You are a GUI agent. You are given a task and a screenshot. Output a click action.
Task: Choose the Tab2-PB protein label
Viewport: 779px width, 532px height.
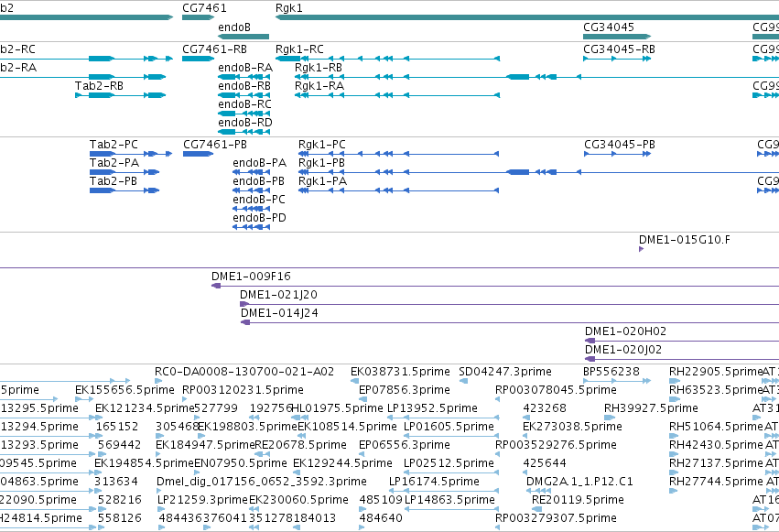click(114, 181)
